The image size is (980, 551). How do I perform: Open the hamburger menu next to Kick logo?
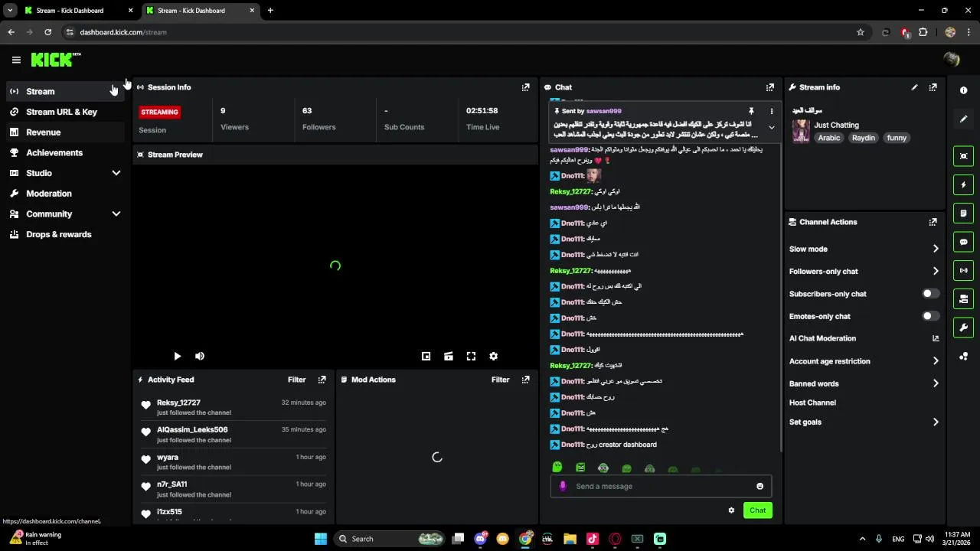pyautogui.click(x=16, y=60)
